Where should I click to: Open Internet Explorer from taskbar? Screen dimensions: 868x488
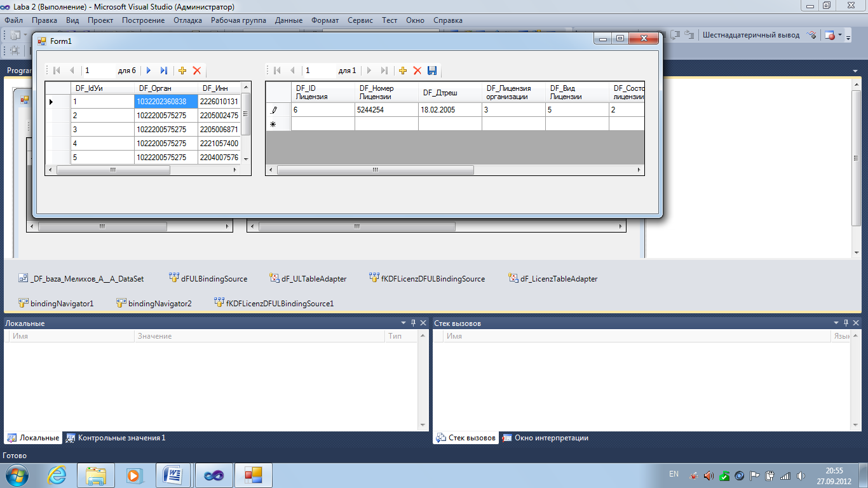click(x=57, y=475)
